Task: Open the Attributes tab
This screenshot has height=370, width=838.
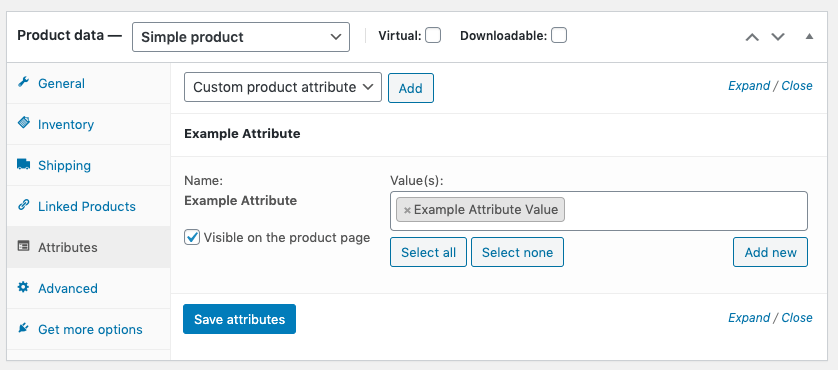Action: [x=89, y=247]
